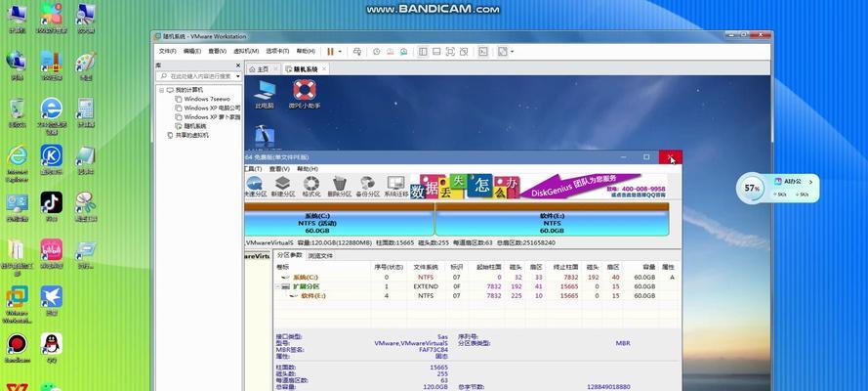This screenshot has width=868, height=391.
Task: Toggle VMware thumbnail bar view icon
Action: pyautogui.click(x=436, y=52)
